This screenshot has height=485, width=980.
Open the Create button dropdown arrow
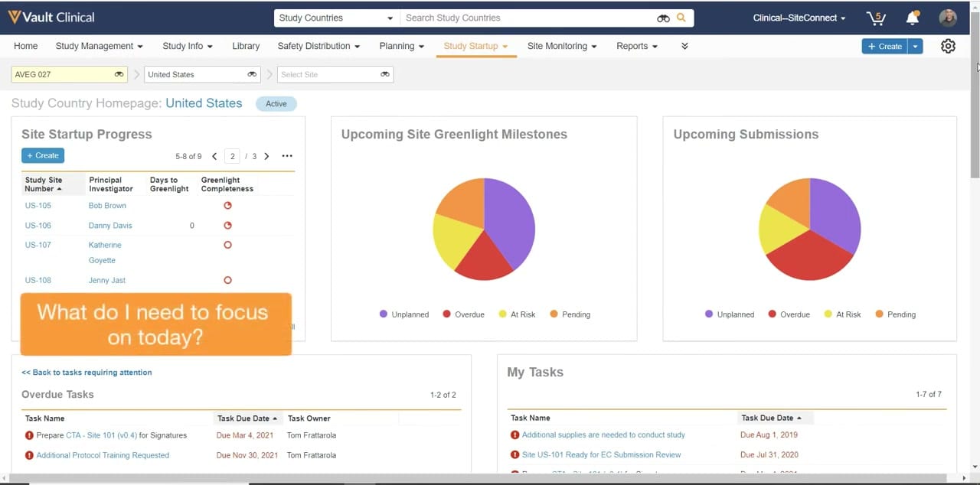point(915,46)
